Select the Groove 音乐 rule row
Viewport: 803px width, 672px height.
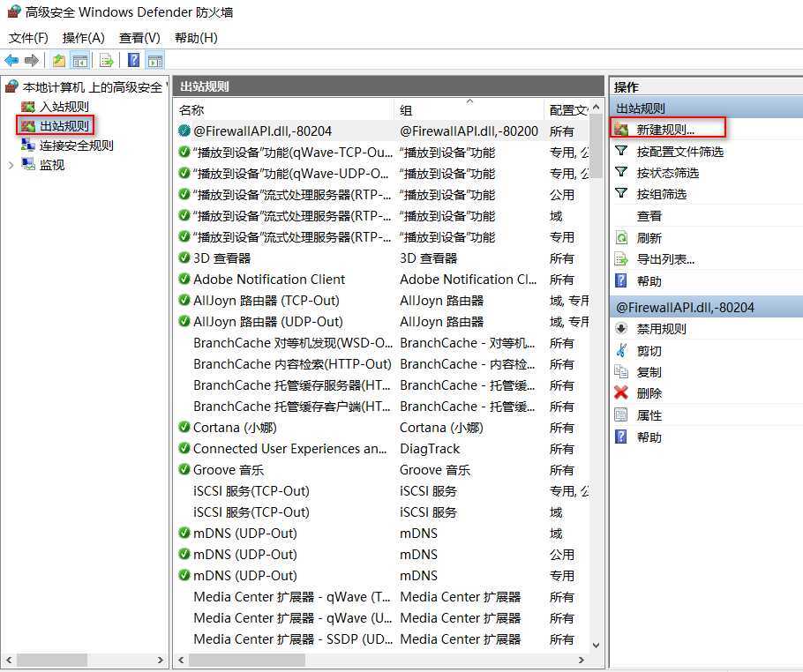pos(382,469)
